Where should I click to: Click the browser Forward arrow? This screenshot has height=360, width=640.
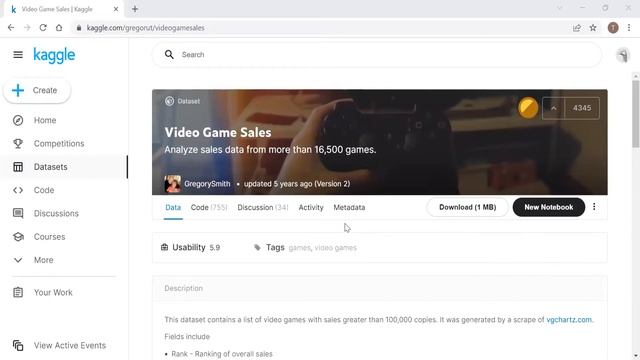tap(27, 28)
